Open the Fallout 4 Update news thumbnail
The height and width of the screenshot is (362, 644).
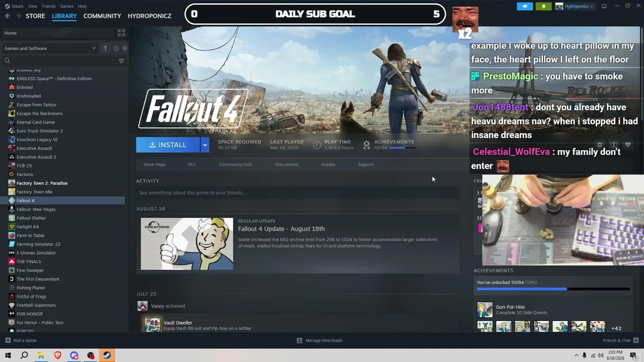coord(187,244)
